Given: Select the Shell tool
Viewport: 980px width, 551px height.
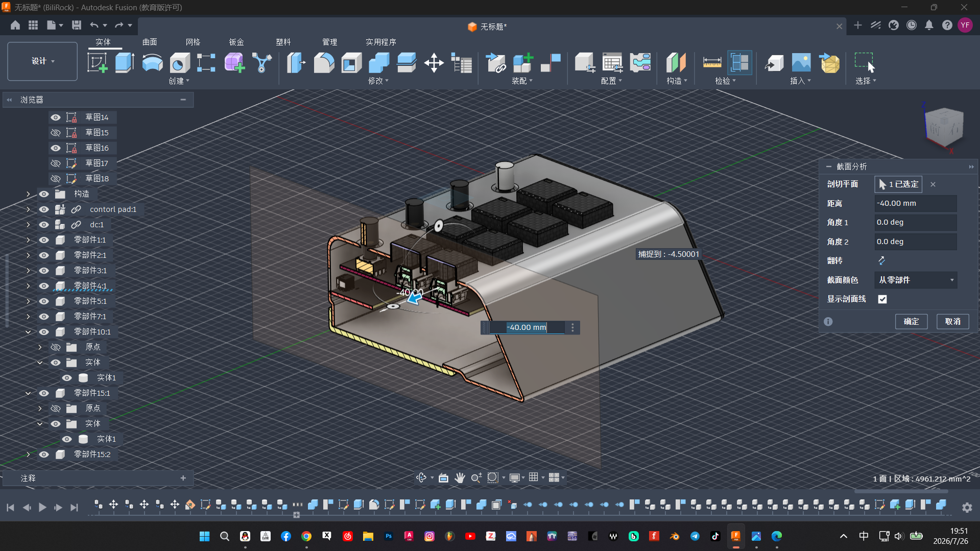Looking at the screenshot, I should [x=351, y=63].
